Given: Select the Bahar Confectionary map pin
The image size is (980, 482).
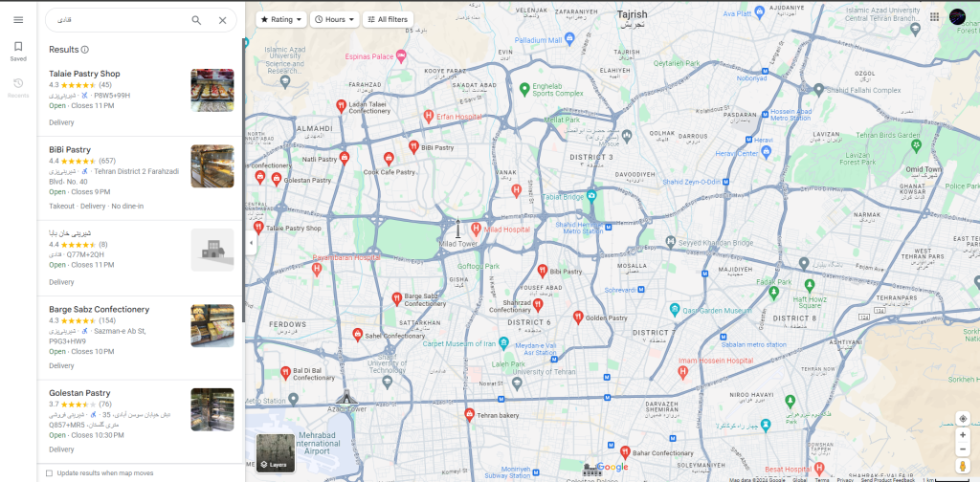Looking at the screenshot, I should pos(624,452).
